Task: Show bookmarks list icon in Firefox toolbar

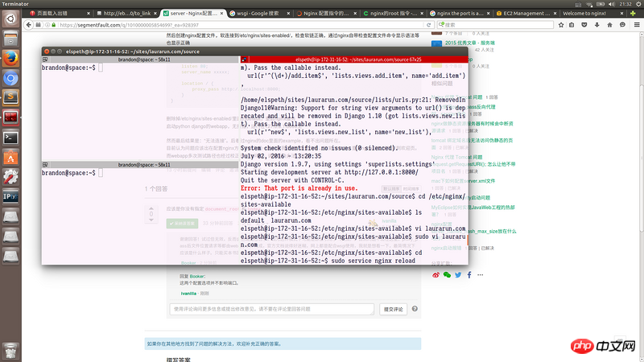Action: [572, 25]
